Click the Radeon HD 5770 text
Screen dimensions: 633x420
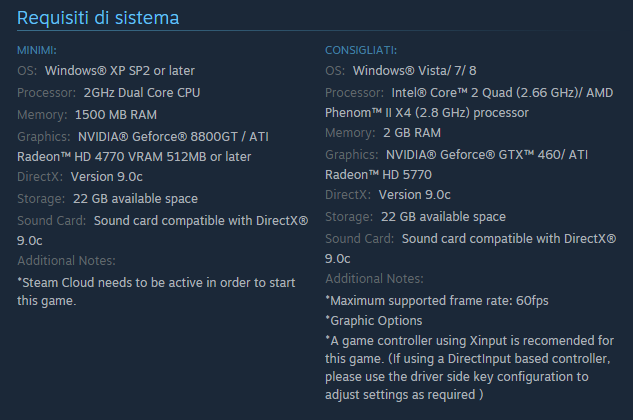pos(378,175)
